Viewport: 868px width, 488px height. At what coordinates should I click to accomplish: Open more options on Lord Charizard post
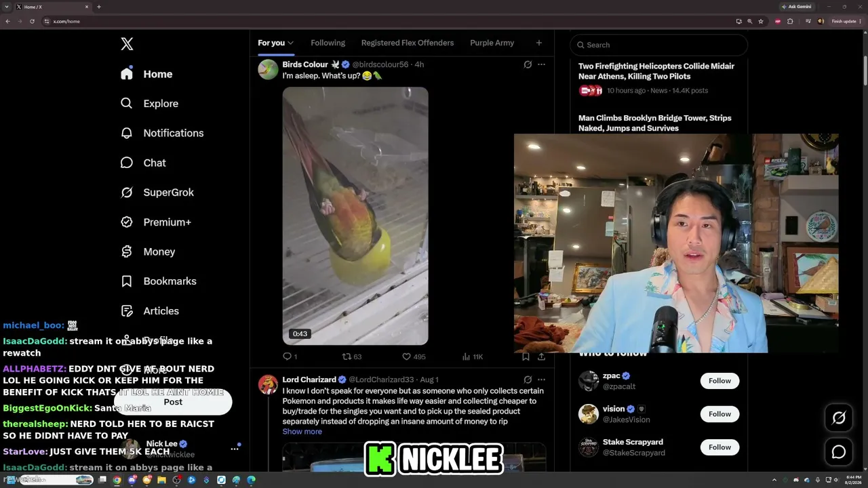coord(541,380)
